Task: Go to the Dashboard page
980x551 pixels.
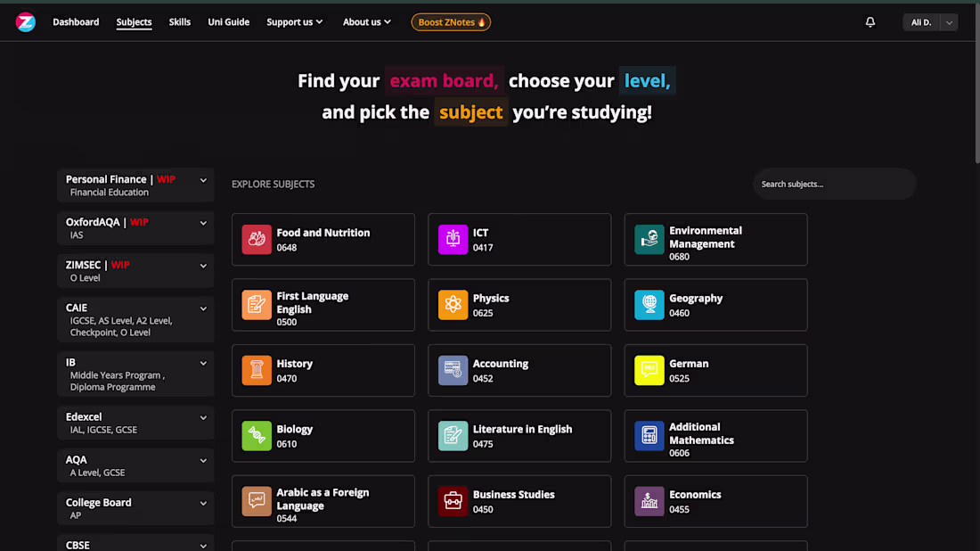Action: coord(76,22)
